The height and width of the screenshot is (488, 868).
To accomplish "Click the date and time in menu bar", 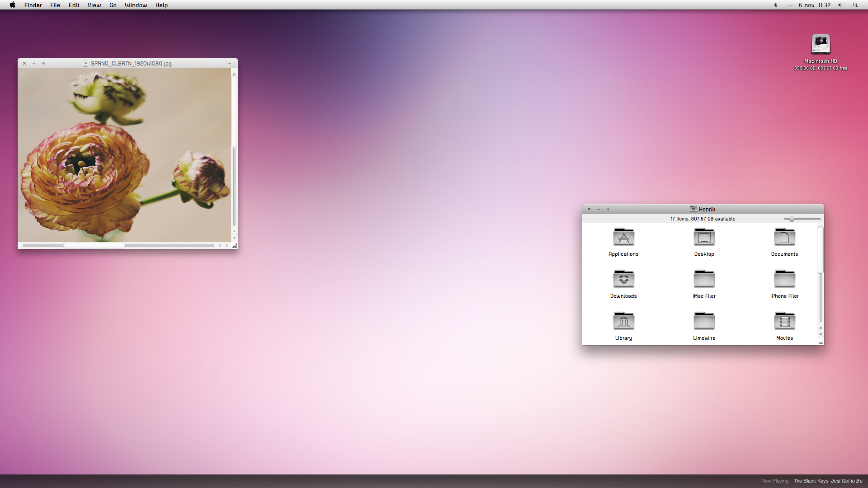I will point(815,5).
